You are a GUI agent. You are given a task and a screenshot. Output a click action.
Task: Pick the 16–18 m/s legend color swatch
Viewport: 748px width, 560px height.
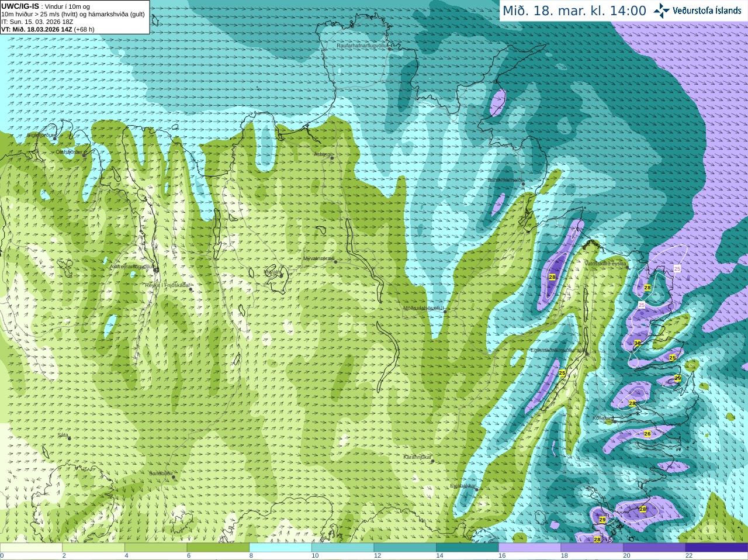(529, 548)
